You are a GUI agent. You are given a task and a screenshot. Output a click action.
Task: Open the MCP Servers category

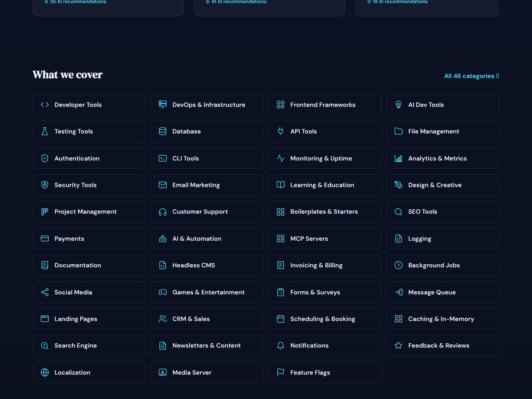tap(325, 239)
